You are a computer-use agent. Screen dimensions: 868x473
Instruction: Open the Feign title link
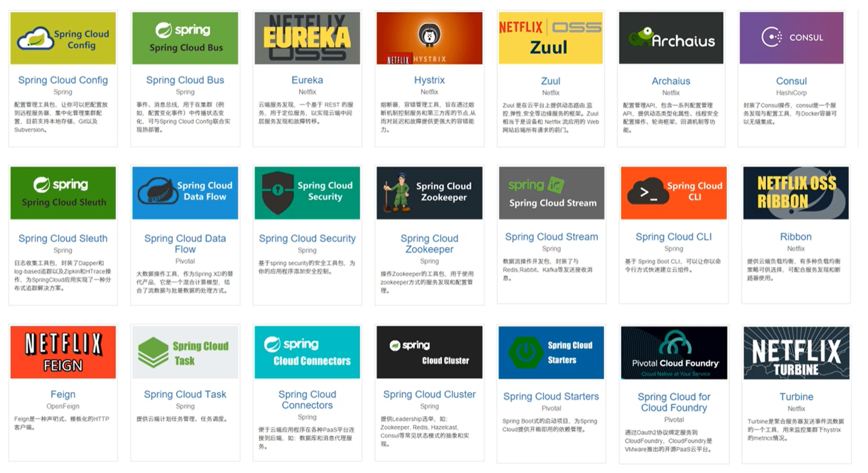click(x=63, y=394)
